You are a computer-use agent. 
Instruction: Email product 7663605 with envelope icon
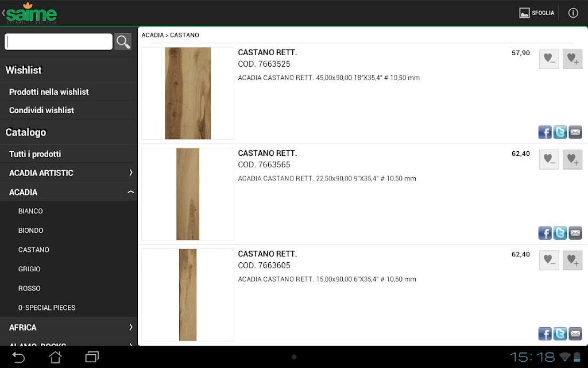[x=575, y=333]
